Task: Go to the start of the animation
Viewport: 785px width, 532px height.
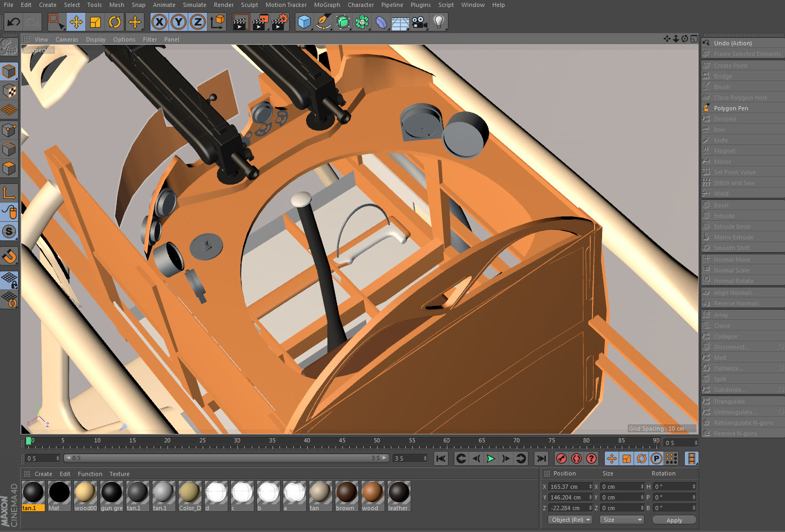Action: [441, 458]
